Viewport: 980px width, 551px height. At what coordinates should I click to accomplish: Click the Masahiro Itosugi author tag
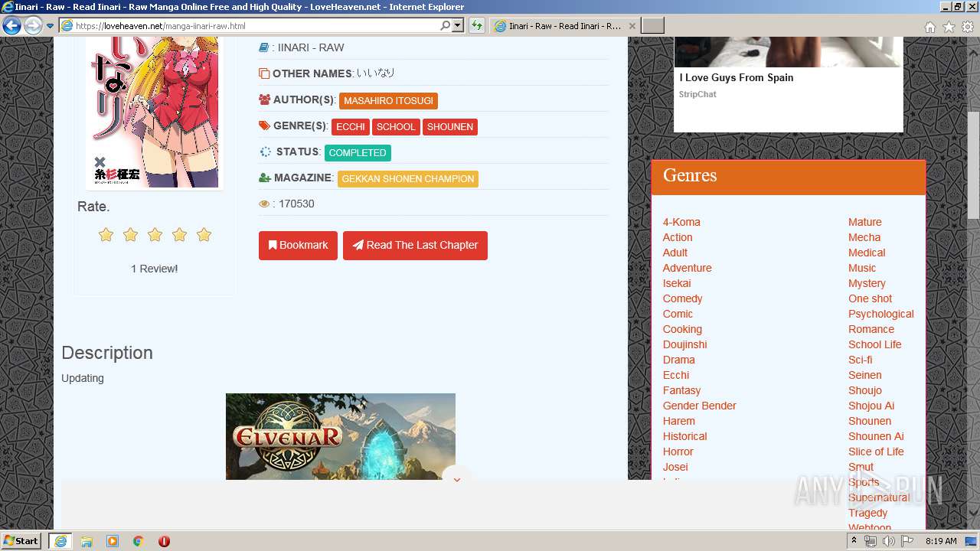pos(388,101)
